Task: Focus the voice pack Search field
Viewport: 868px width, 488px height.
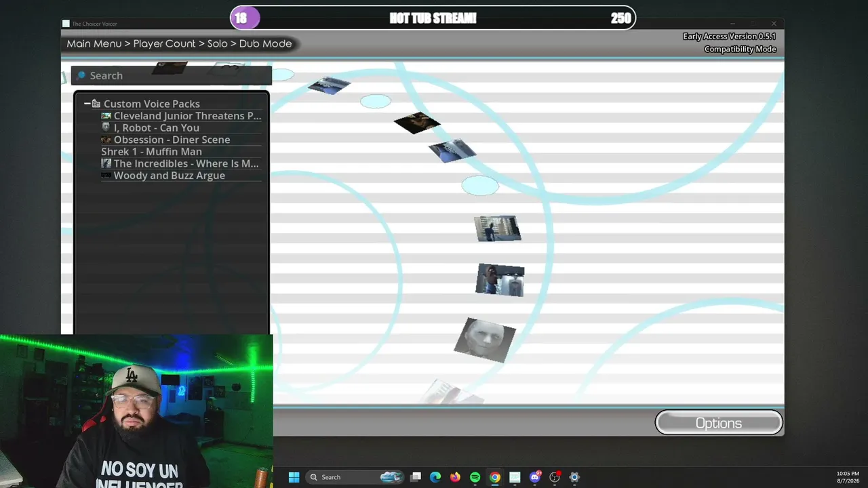Action: (172, 75)
